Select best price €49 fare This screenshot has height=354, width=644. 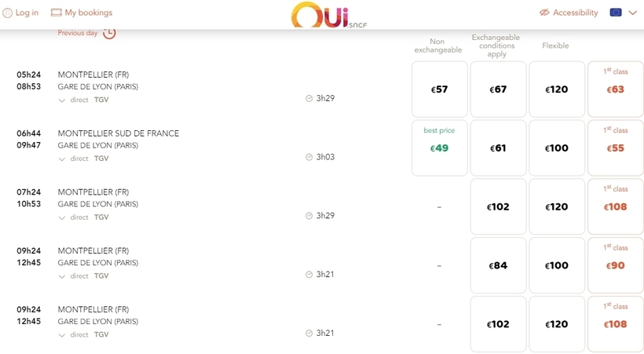click(439, 148)
